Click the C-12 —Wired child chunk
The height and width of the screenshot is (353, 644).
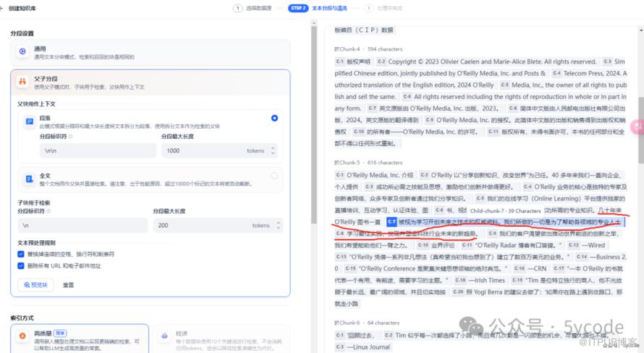[x=587, y=245]
